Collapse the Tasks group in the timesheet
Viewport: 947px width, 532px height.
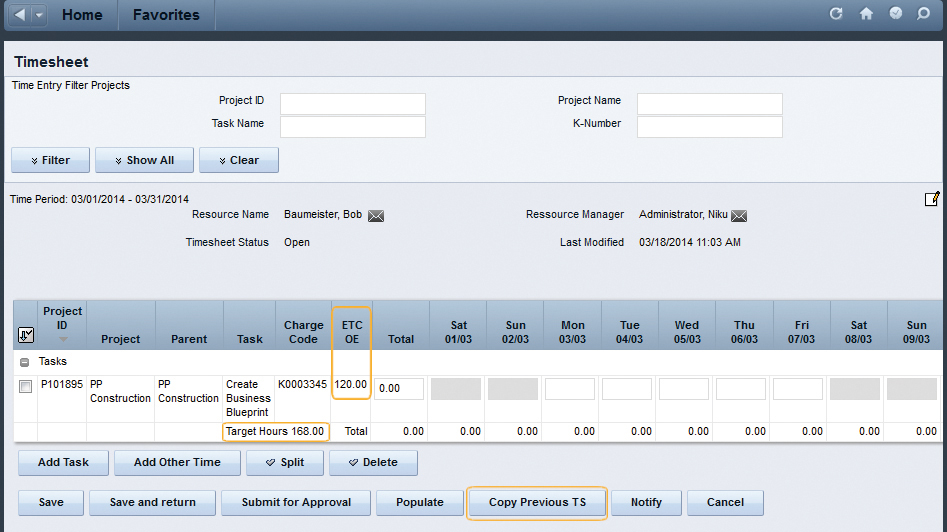pos(25,362)
